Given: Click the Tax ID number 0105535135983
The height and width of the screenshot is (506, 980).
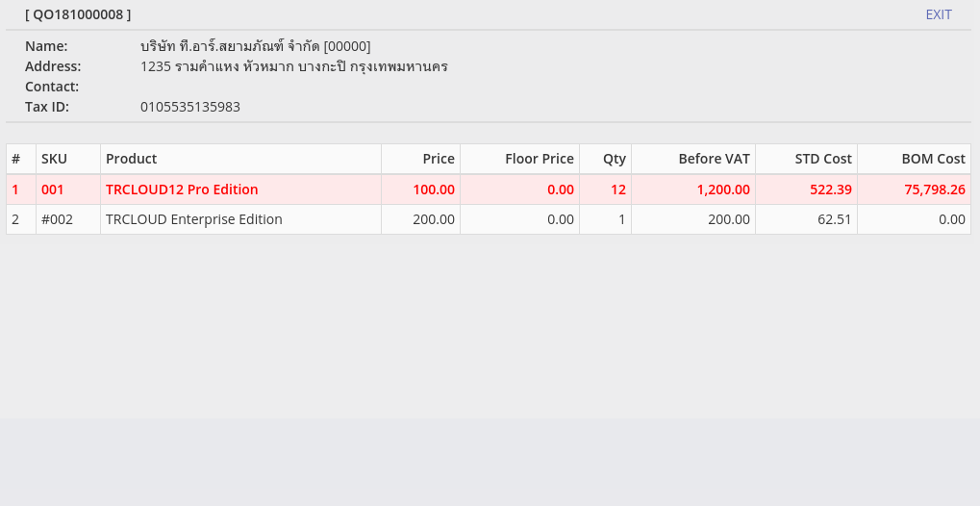Looking at the screenshot, I should 190,107.
